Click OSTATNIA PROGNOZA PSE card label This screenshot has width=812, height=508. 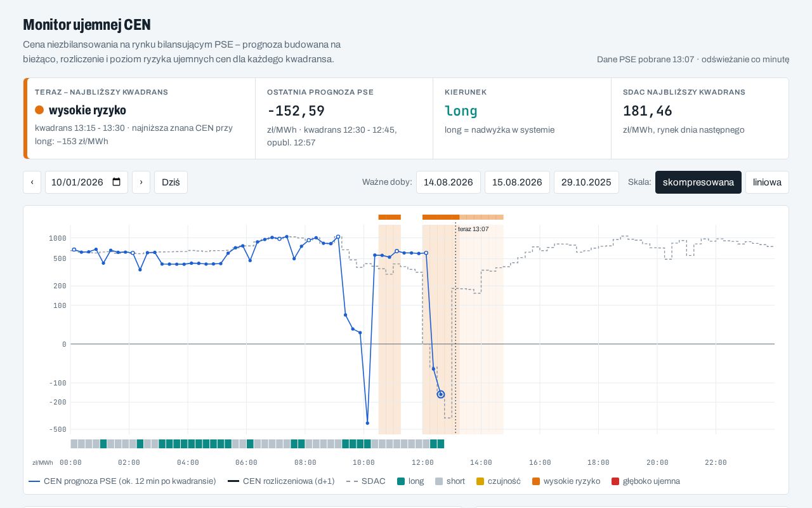(x=320, y=92)
